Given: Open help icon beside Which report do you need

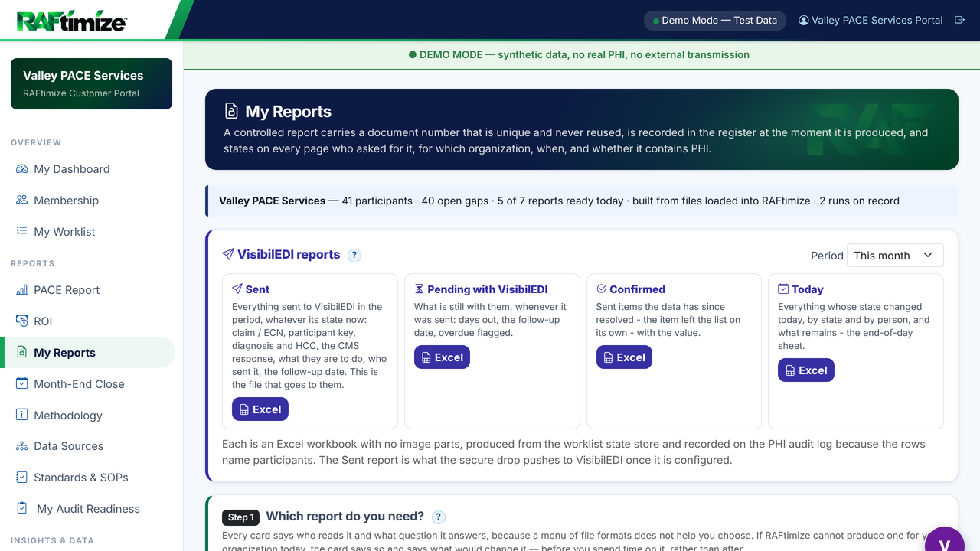Looking at the screenshot, I should [x=439, y=517].
